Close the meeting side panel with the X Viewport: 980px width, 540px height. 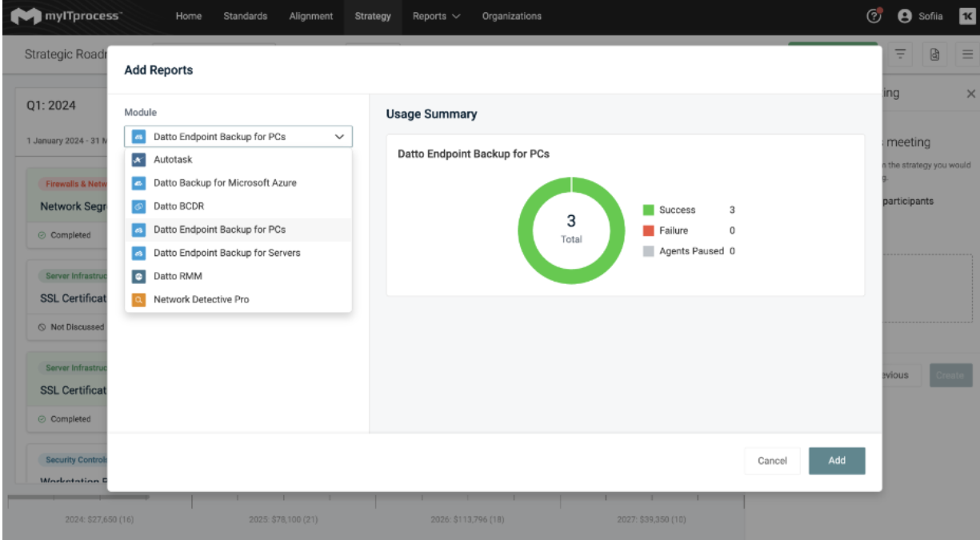[971, 94]
